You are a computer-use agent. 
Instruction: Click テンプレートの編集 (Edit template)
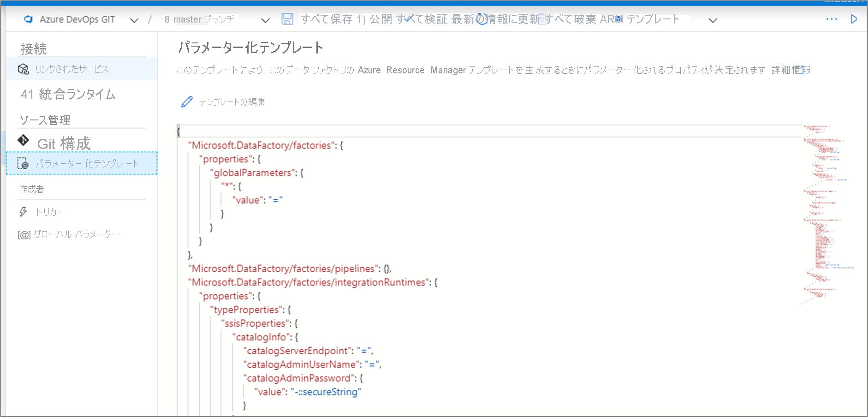pos(232,102)
